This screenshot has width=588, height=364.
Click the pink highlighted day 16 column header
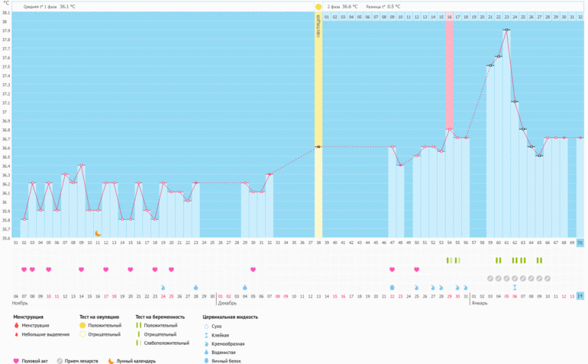(449, 17)
